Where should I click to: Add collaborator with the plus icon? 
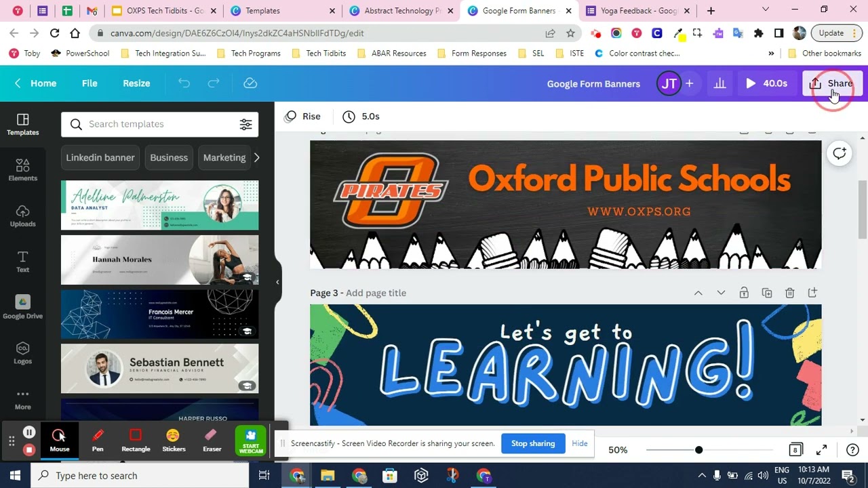coord(689,83)
